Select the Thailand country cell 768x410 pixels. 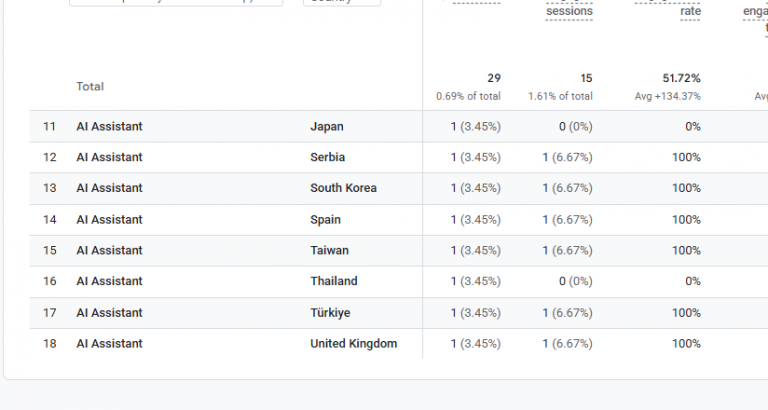click(334, 282)
